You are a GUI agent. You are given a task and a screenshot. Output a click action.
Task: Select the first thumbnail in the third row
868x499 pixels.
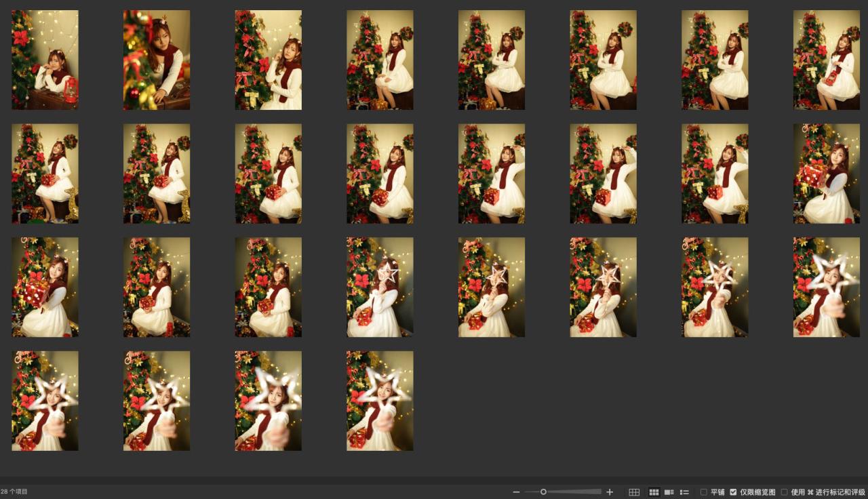[x=45, y=287]
